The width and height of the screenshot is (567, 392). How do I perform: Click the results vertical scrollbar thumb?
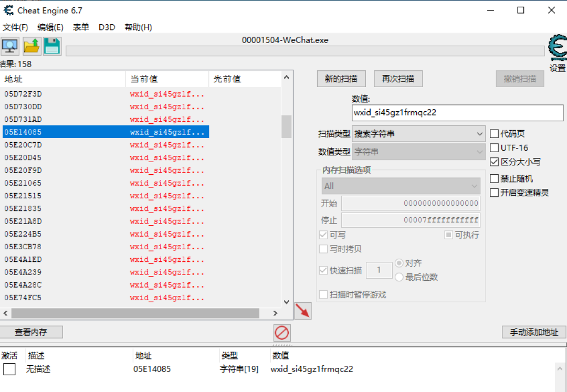tap(287, 126)
